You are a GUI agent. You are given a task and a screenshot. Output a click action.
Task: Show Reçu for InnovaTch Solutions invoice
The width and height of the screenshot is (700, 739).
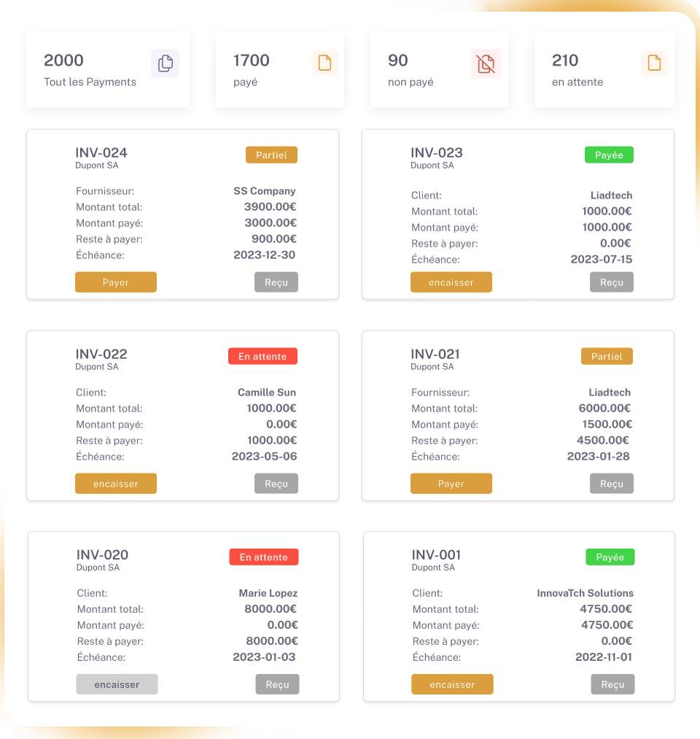(x=612, y=684)
